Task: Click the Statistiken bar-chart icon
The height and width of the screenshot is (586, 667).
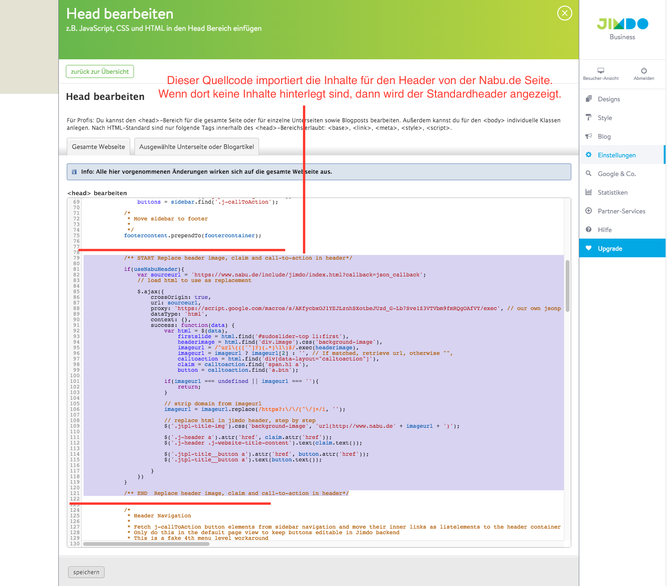Action: [x=588, y=192]
